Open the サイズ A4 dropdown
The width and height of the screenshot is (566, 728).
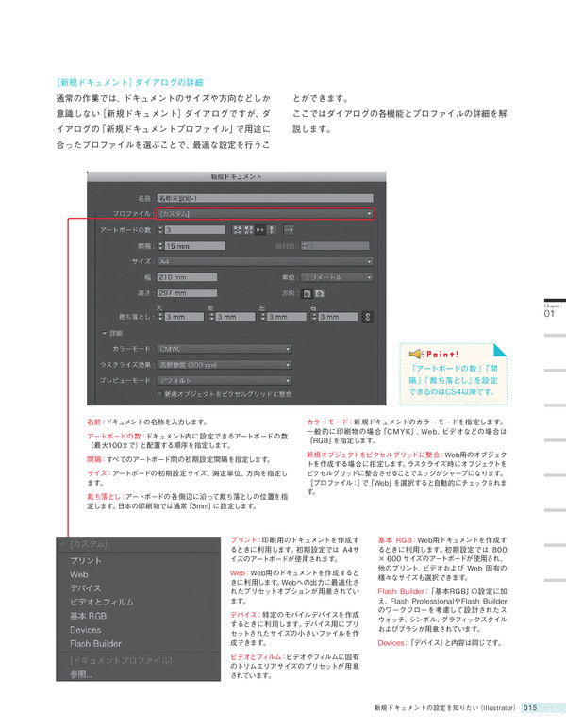pos(265,261)
